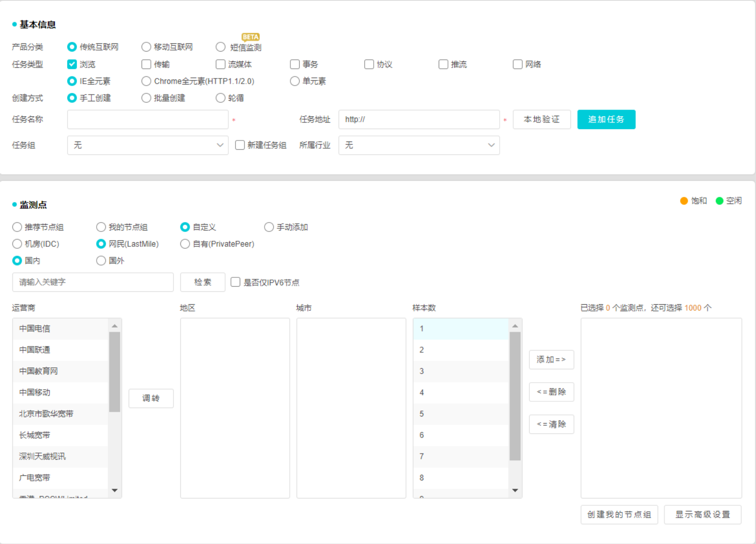The image size is (756, 544).
Task: Click the 追加任务 button
Action: pos(606,119)
